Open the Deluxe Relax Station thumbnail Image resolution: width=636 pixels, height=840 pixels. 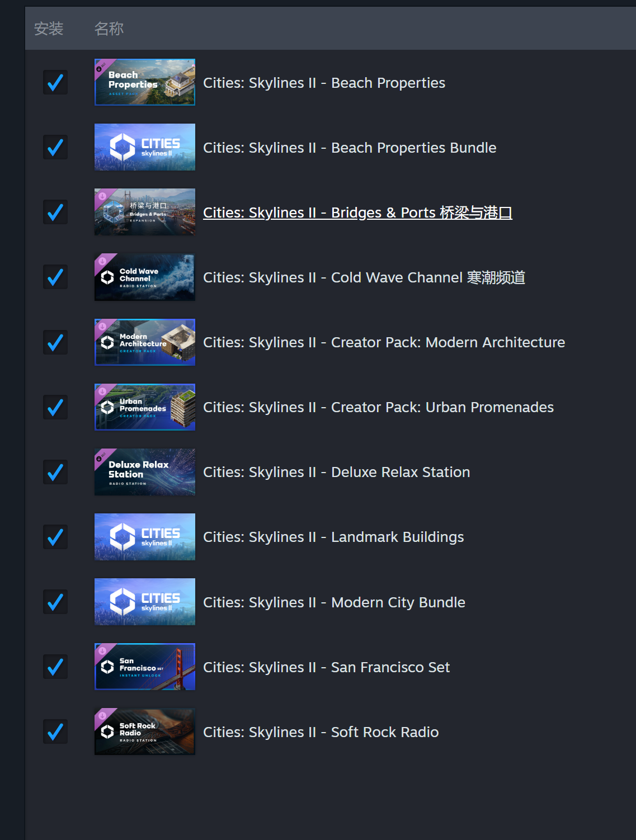pyautogui.click(x=145, y=471)
